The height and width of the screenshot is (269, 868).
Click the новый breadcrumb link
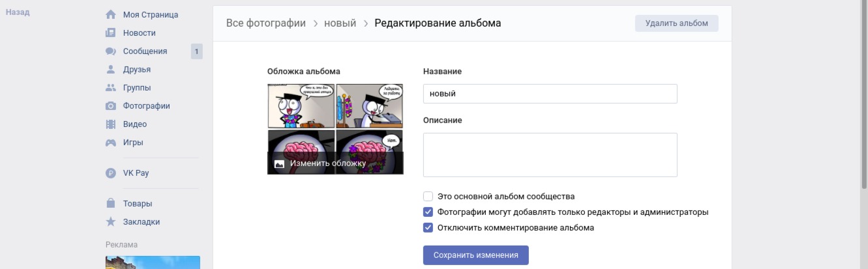[x=340, y=23]
